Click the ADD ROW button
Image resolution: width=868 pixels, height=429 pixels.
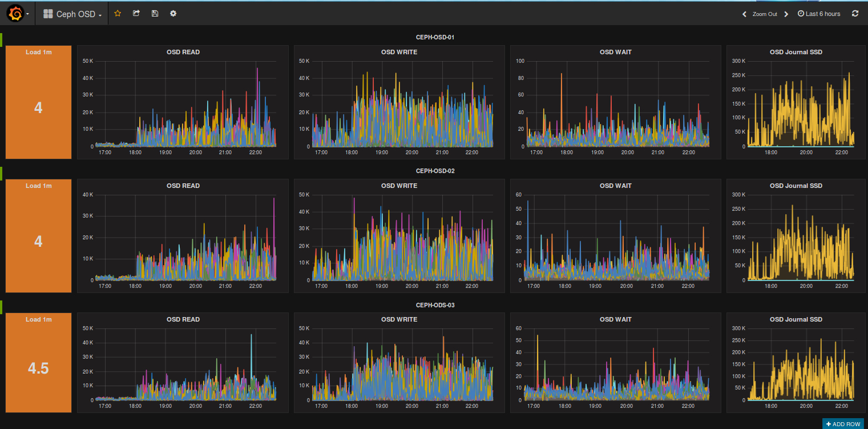843,424
